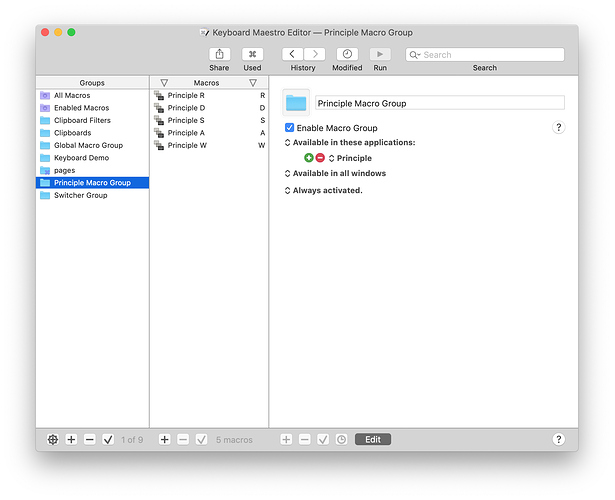615x500 pixels.
Task: Sort by left triangle in Macros header
Action: point(164,83)
